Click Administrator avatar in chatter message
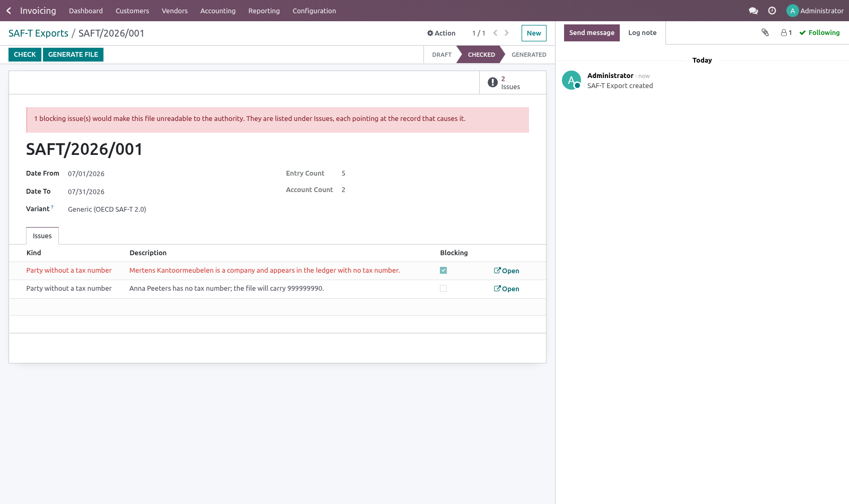 tap(571, 80)
